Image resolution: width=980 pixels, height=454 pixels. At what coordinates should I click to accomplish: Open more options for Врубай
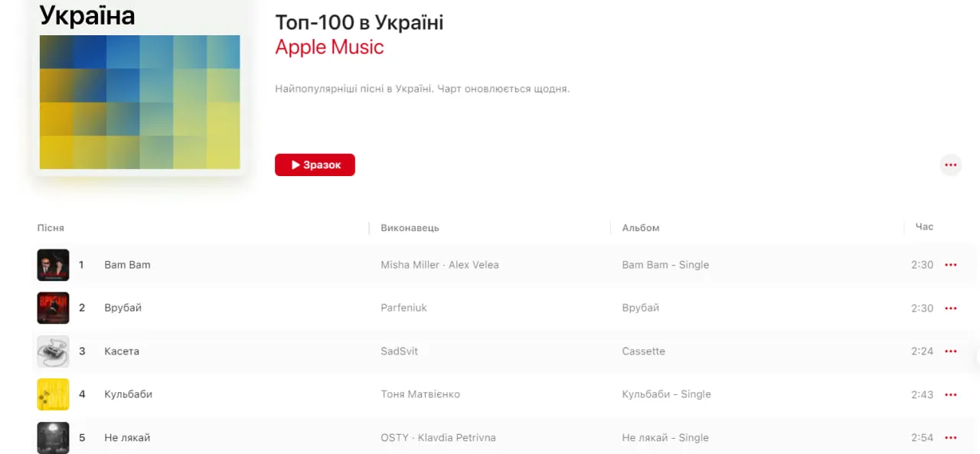click(951, 308)
